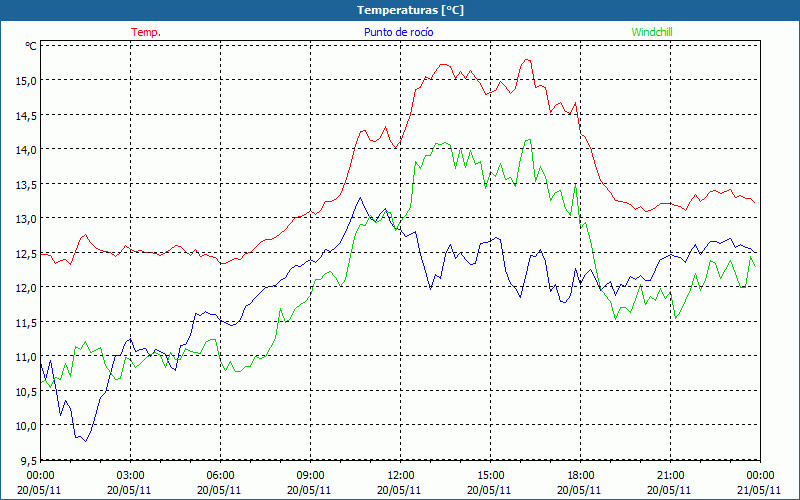This screenshot has height=500, width=800.
Task: Click the '11,0' y-axis value
Action: click(27, 357)
